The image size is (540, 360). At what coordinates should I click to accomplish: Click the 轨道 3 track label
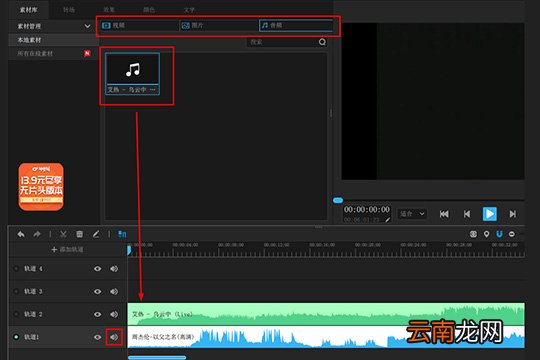pos(33,291)
